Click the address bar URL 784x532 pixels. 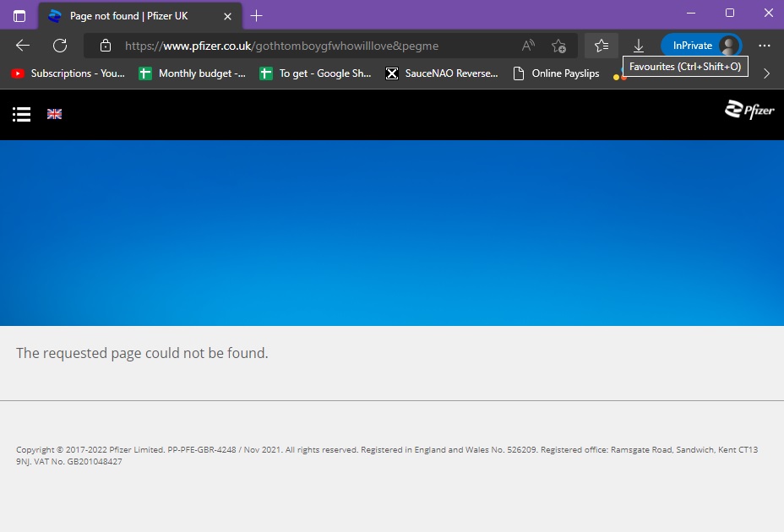tap(281, 46)
